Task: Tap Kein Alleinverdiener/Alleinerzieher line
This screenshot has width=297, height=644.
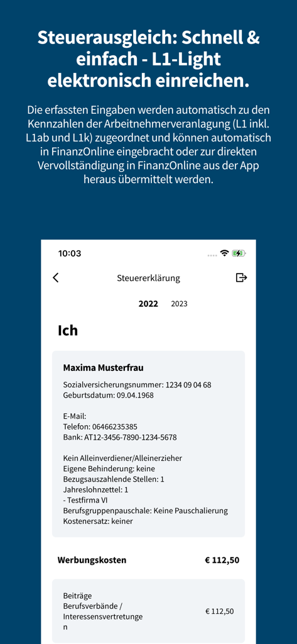Action: (122, 458)
